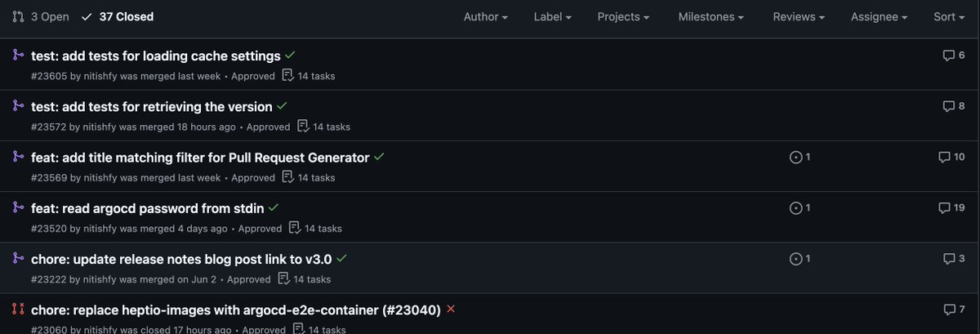Click the comment icon showing 10 comments

tap(945, 157)
